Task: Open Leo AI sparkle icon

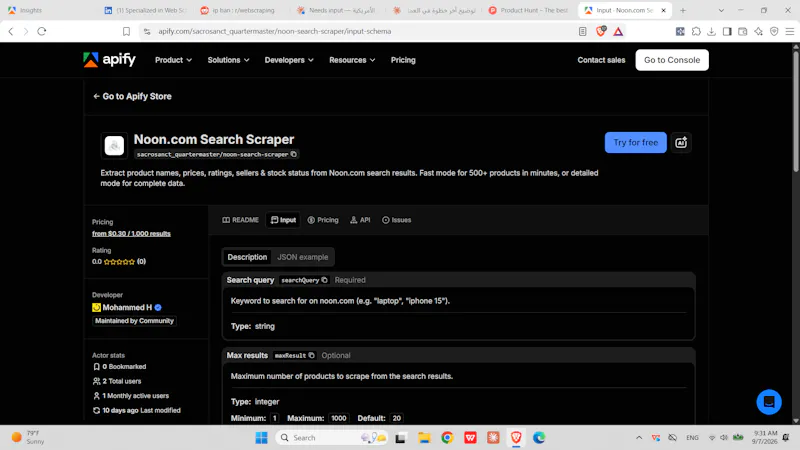Action: coord(759,32)
